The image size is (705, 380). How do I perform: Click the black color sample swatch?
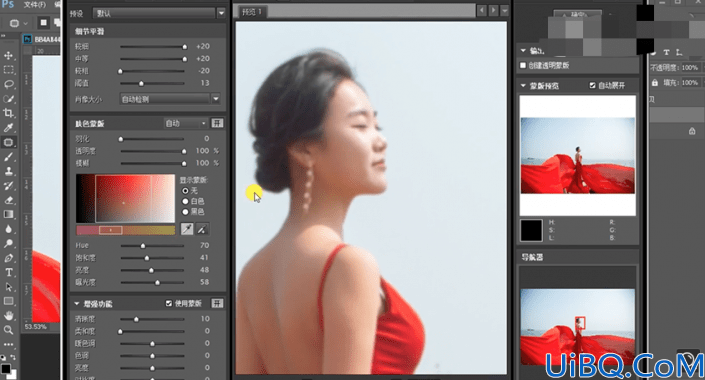(531, 230)
